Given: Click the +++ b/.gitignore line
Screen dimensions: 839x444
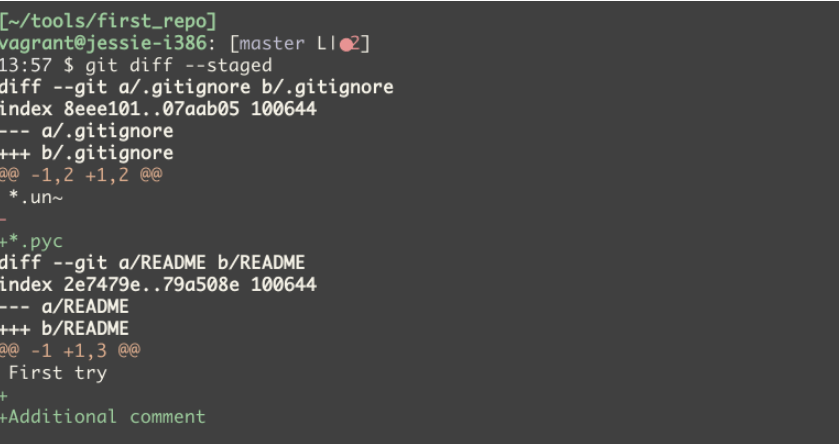Looking at the screenshot, I should pos(86,153).
